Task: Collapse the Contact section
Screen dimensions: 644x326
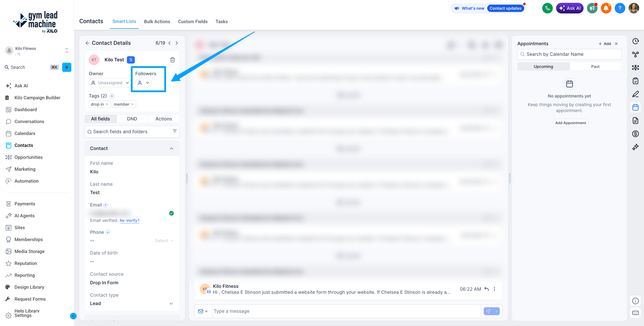Action: tap(172, 148)
